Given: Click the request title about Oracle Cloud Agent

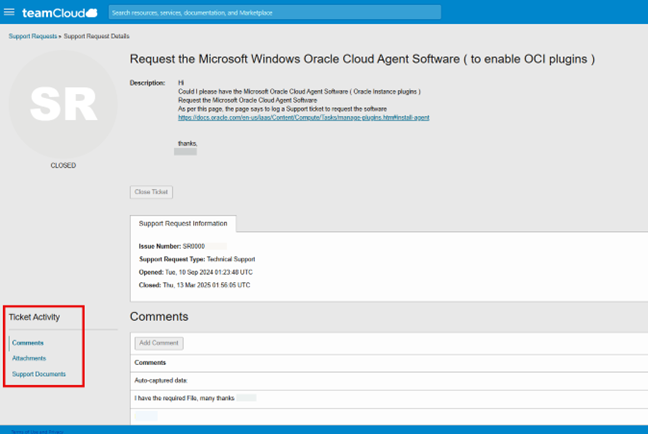Looking at the screenshot, I should (x=362, y=59).
